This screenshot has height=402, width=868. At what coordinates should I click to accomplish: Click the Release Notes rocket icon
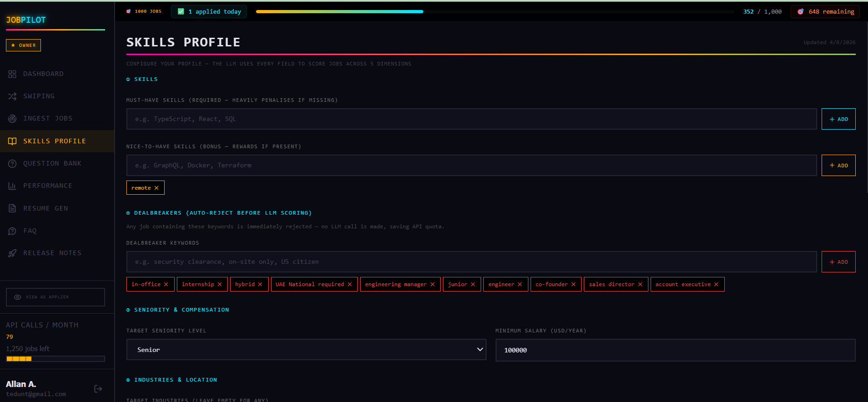(12, 253)
